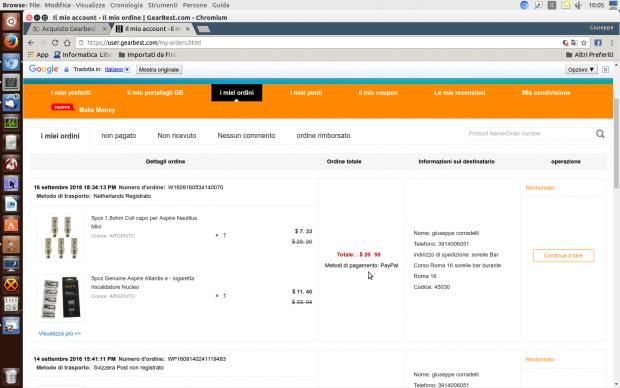The height and width of the screenshot is (388, 620).
Task: Go to I miei punti section
Action: point(306,93)
